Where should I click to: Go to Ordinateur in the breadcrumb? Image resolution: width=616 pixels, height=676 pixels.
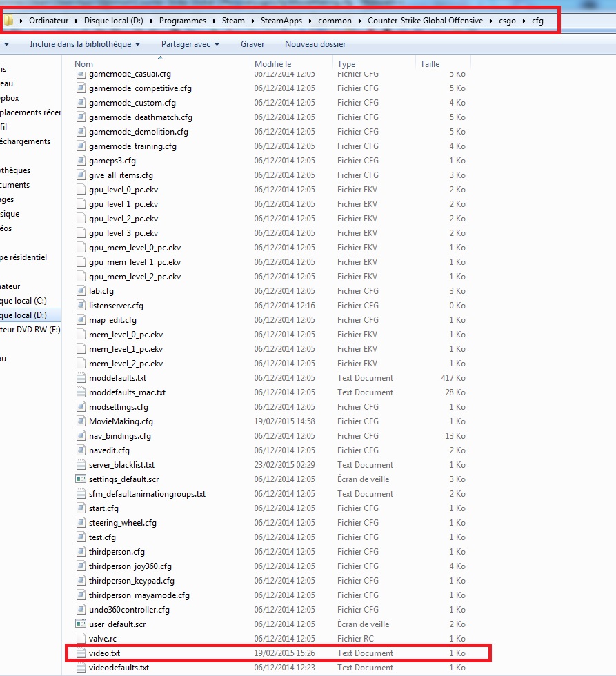coord(49,21)
